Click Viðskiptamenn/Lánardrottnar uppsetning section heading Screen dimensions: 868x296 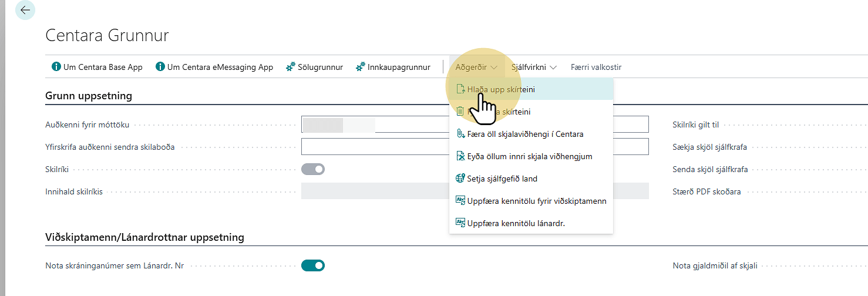coord(144,237)
